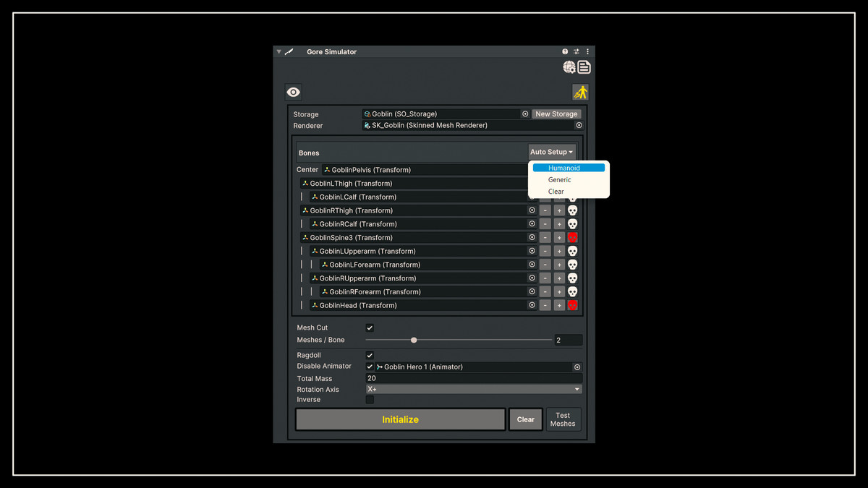868x488 pixels.
Task: Collapse the Gore Simulator component foldout
Action: [279, 52]
